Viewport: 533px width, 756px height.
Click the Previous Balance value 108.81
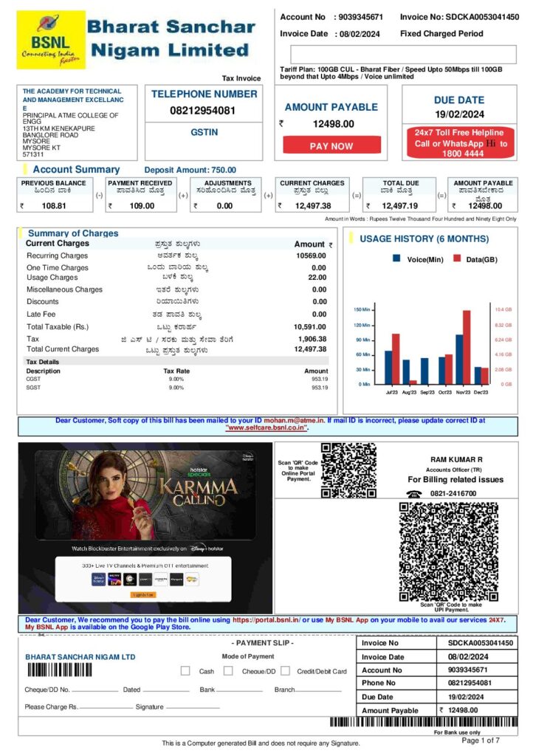(53, 205)
